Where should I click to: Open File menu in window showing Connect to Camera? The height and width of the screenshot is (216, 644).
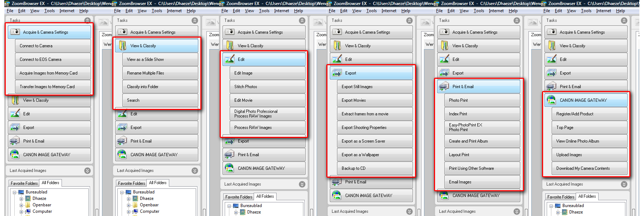(x=10, y=11)
